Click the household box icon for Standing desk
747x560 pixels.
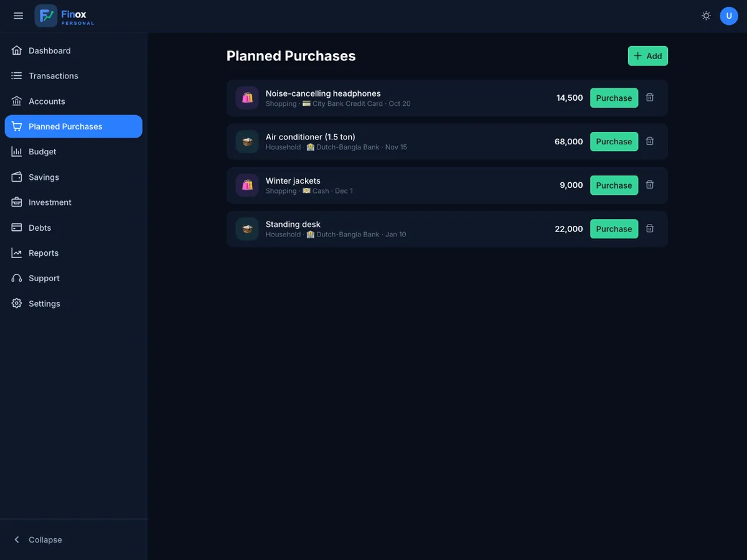[247, 229]
